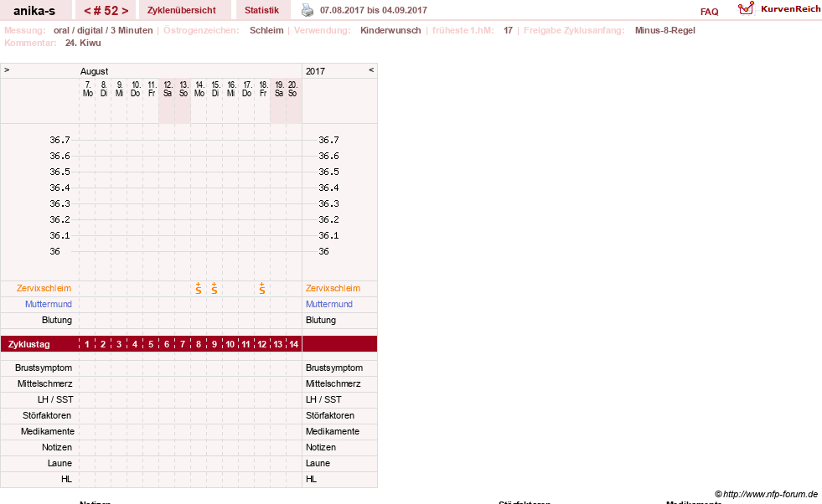Open the Zyklenübersicht tab
Image resolution: width=822 pixels, height=504 pixels.
(181, 10)
